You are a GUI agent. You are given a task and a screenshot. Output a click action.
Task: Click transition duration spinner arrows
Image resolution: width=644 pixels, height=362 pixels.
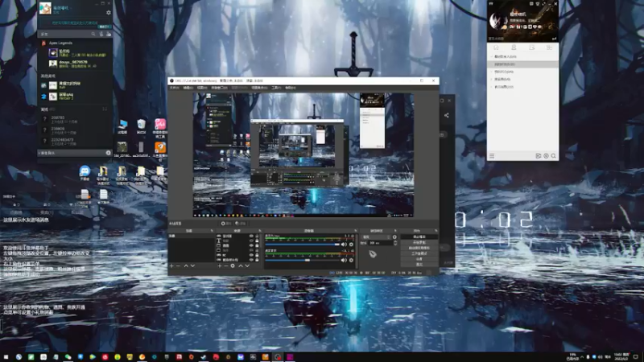[x=395, y=243]
